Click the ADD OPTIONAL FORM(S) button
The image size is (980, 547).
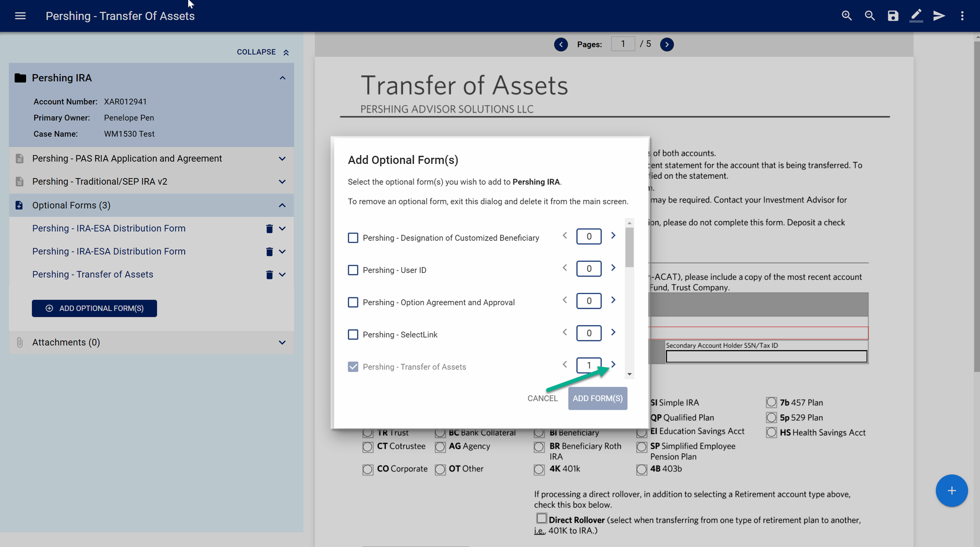click(x=94, y=308)
